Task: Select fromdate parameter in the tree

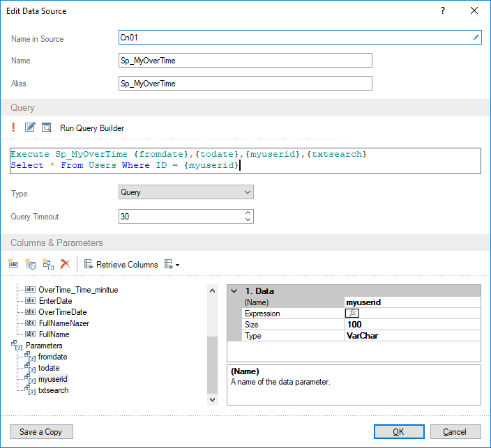Action: 52,357
